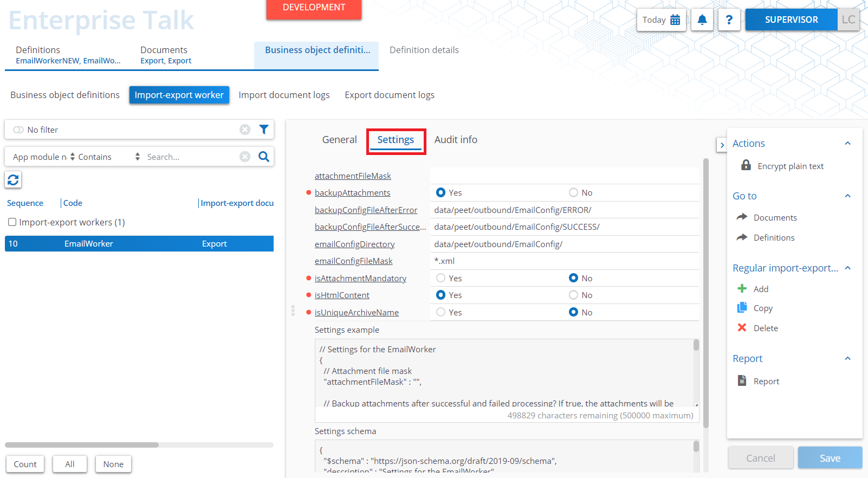Set isHtmlContent to No
The image size is (868, 478).
pos(573,295)
